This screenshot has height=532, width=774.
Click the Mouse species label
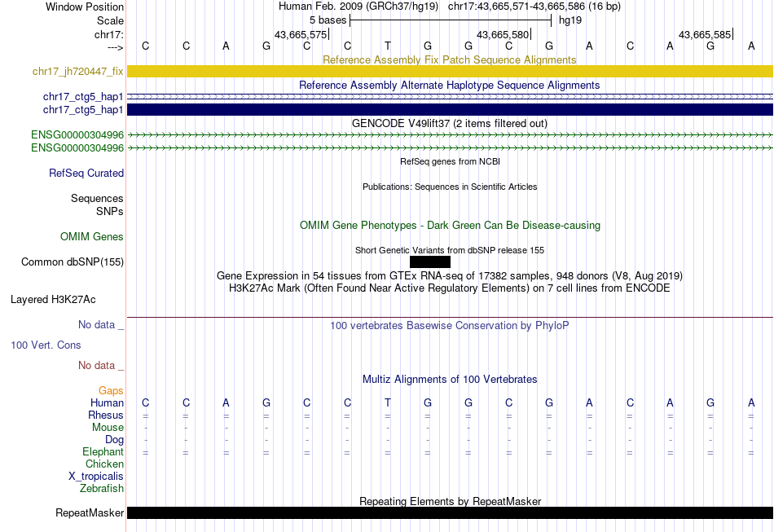[108, 428]
